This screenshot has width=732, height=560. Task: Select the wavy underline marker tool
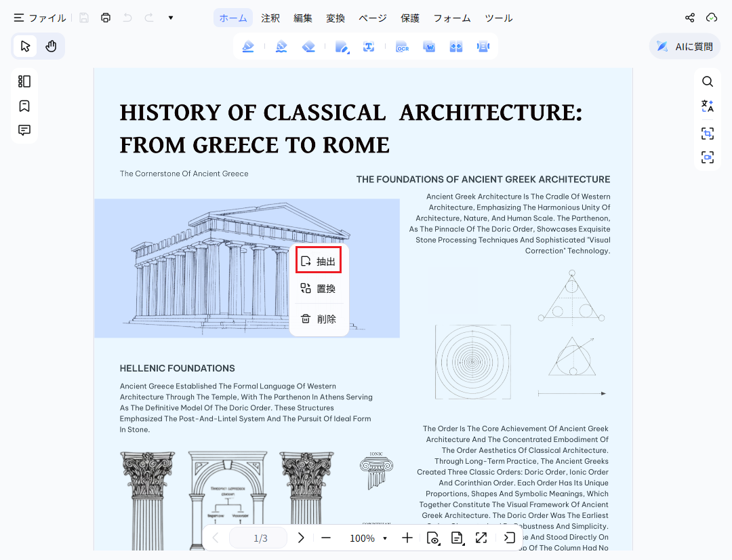click(x=281, y=47)
